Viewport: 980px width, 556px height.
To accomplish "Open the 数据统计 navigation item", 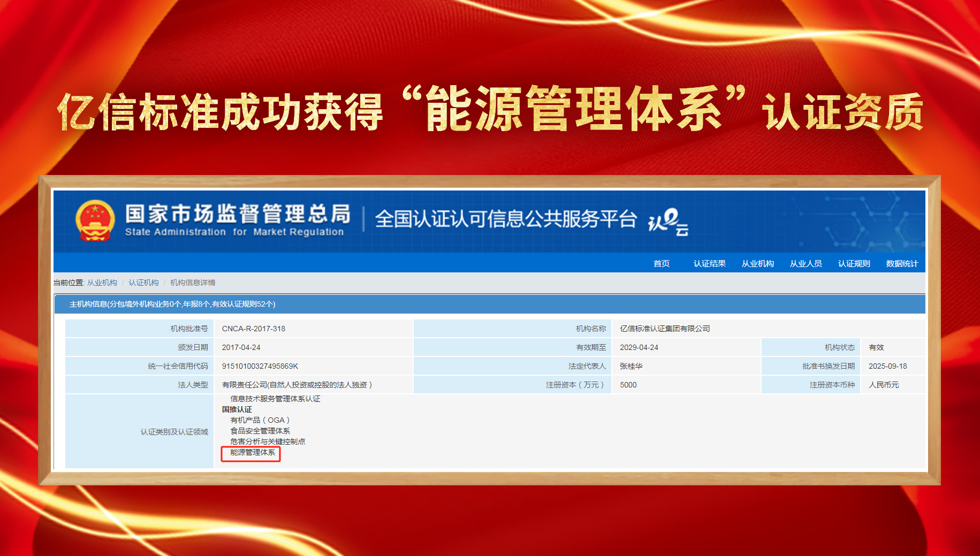I will click(x=901, y=263).
